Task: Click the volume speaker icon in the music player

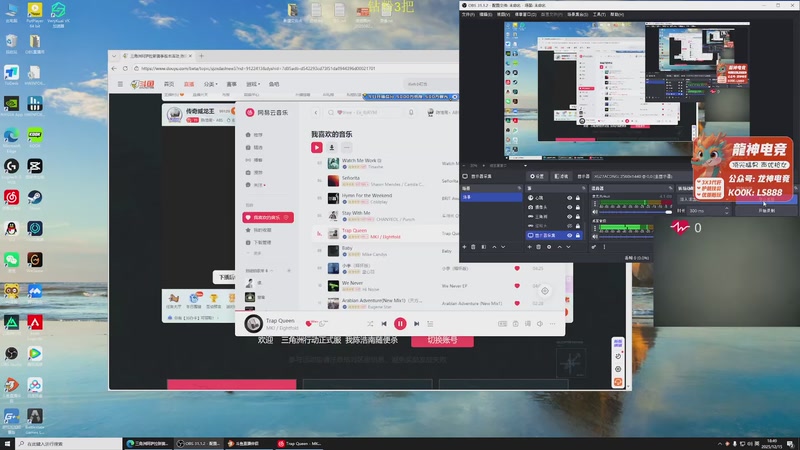Action: click(x=540, y=323)
